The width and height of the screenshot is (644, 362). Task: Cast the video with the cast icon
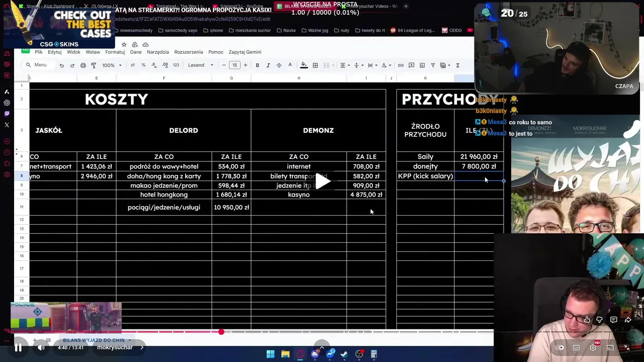point(610,347)
